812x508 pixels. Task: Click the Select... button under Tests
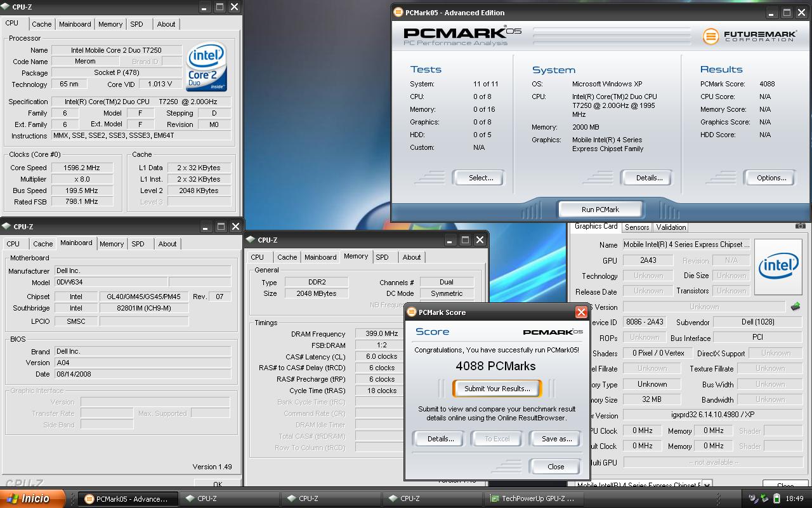pos(480,178)
